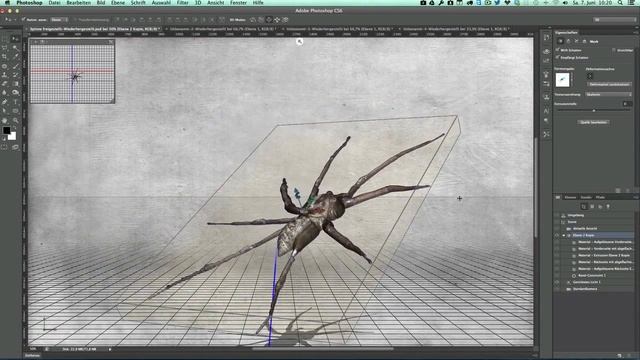Click the Quelle bearbeiten button
This screenshot has height=360, width=640.
coord(594,122)
